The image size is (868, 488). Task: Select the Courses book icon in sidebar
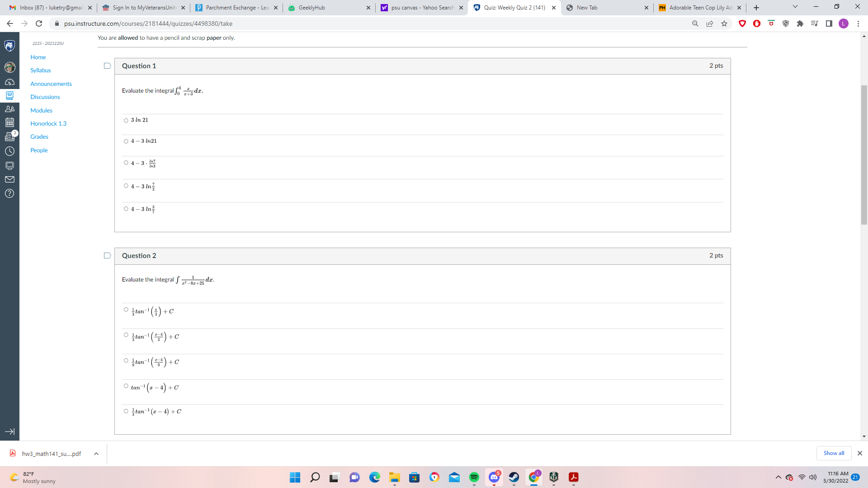point(9,95)
